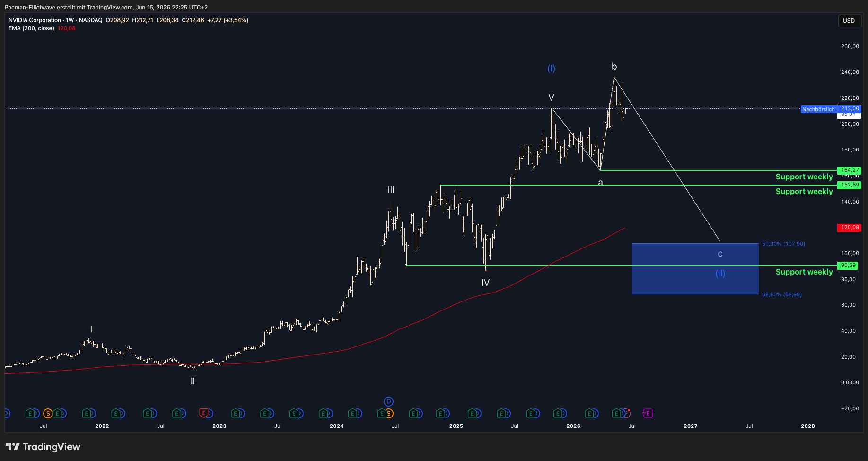
Task: Click the blue (II) wave label
Action: (x=720, y=273)
